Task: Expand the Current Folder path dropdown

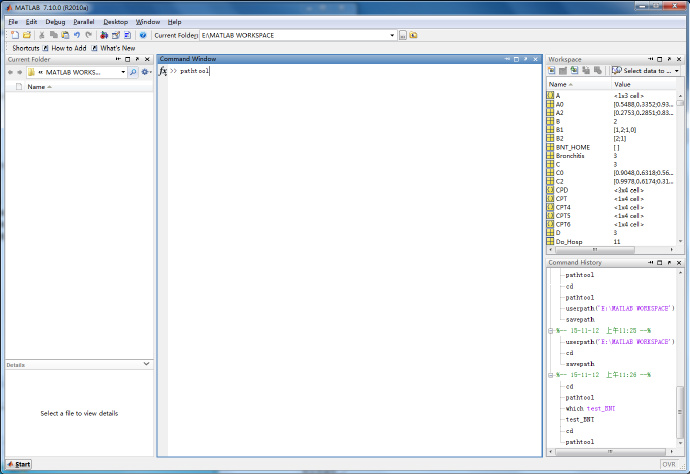Action: click(392, 35)
